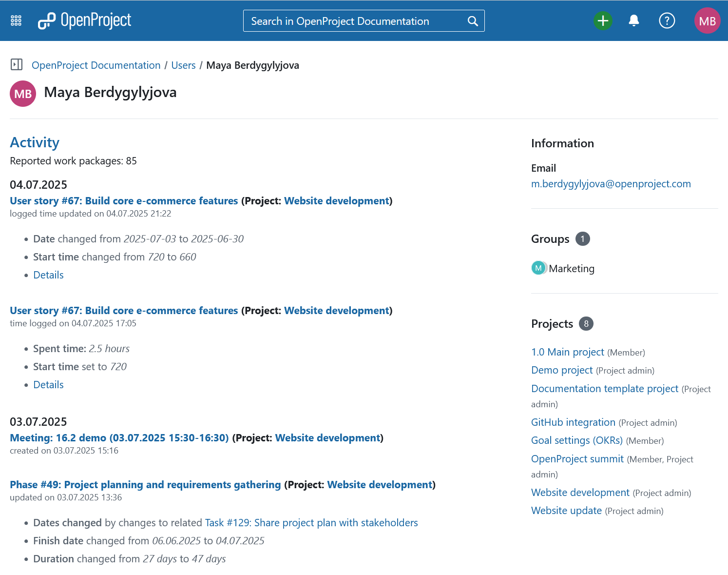Viewport: 728px width, 575px height.
Task: Open 1.0 Main project link
Action: coord(568,352)
